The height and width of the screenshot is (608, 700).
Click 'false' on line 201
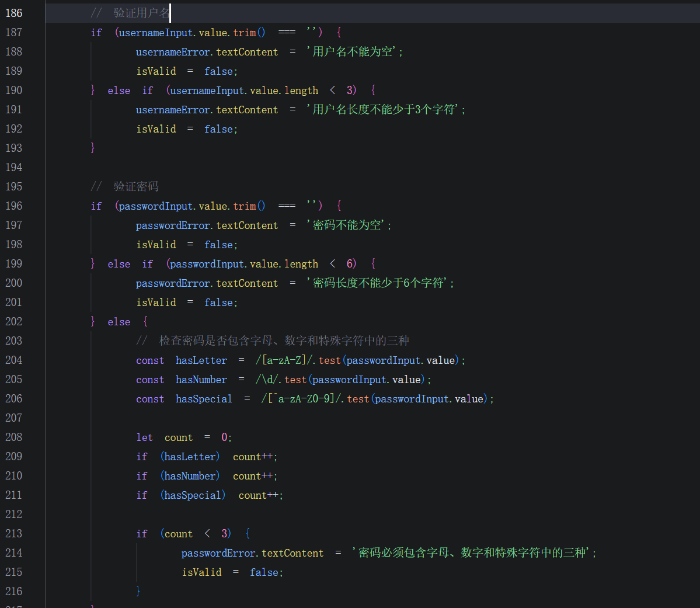point(218,303)
